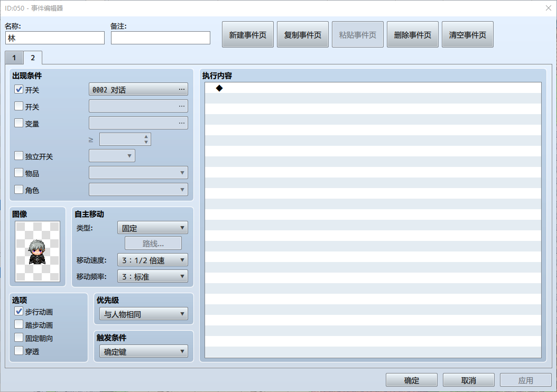
Task: Click the 删除事件页 button
Action: click(x=412, y=34)
